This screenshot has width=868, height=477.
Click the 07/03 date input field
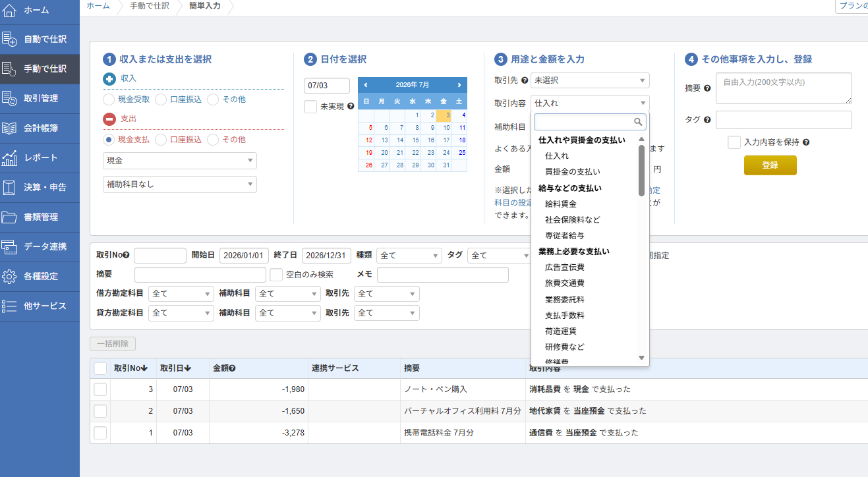coord(327,86)
